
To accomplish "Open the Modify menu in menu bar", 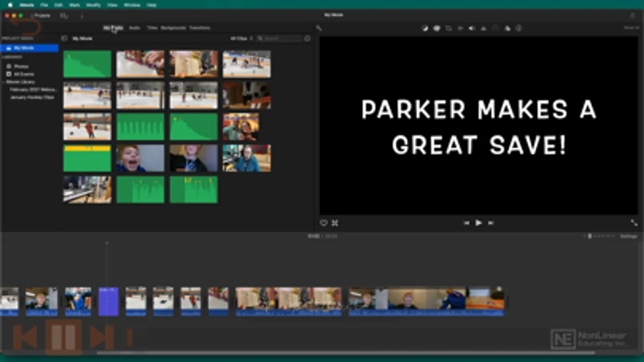I will point(93,5).
